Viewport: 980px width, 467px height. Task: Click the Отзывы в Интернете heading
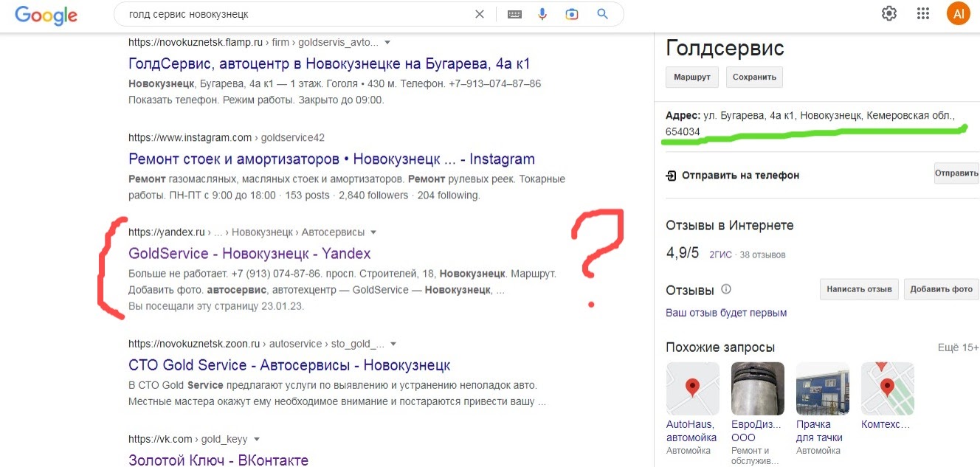[x=730, y=225]
